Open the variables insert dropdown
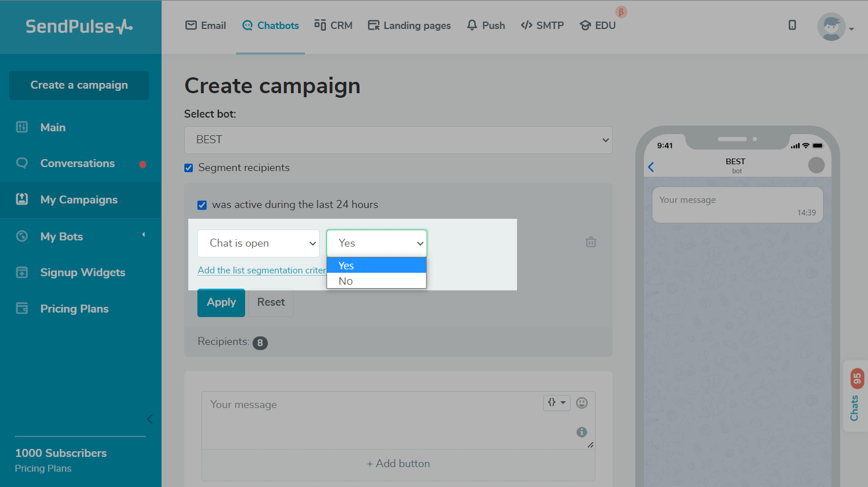 (x=556, y=402)
